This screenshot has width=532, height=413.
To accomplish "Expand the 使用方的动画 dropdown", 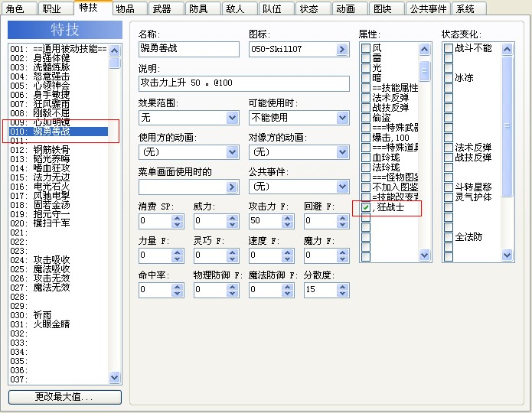I will click(x=189, y=152).
